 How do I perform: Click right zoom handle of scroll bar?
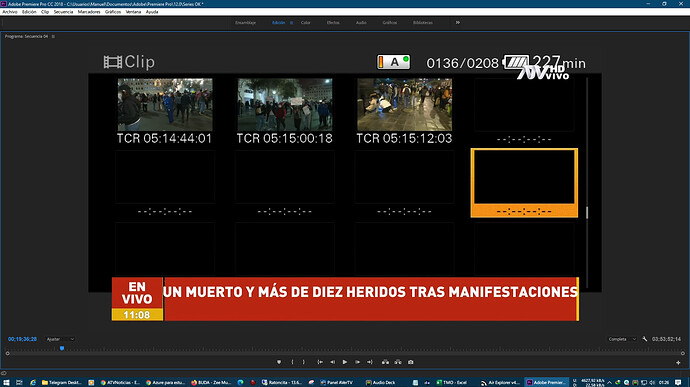(683, 353)
